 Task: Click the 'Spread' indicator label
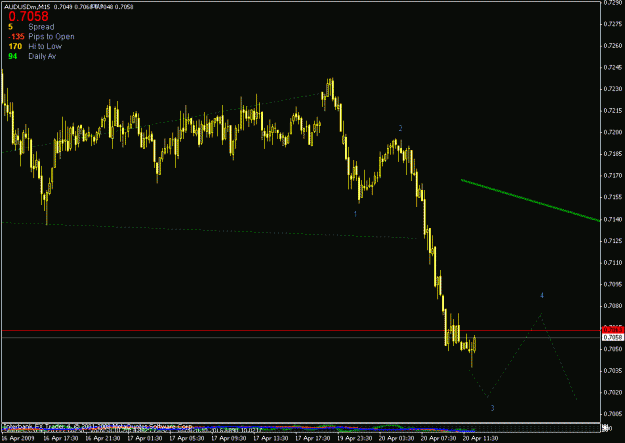click(41, 27)
